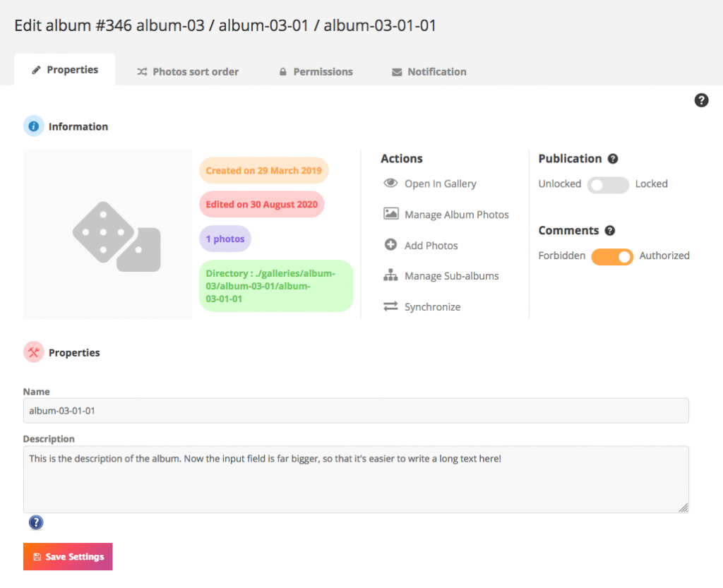Click the help icon at top right

coord(701,100)
